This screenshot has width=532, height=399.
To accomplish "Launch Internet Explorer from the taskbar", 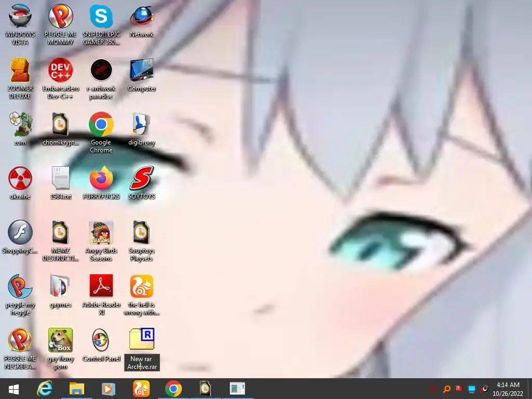I will tap(45, 389).
